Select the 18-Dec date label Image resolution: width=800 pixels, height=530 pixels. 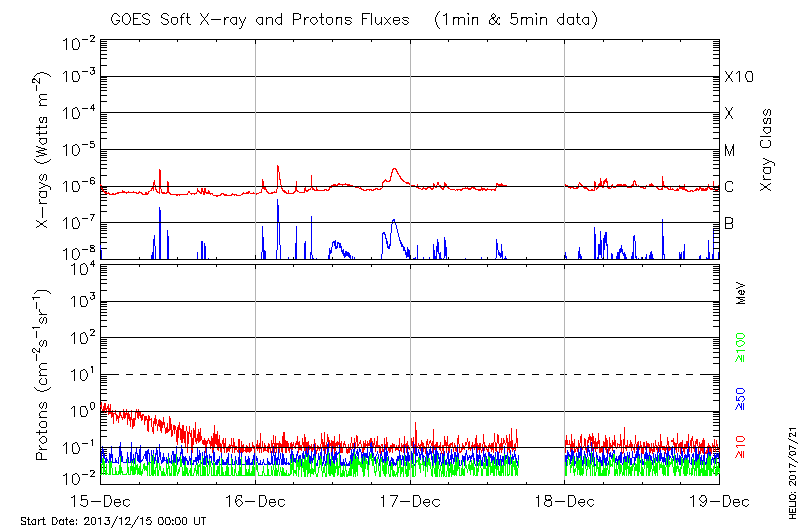(x=565, y=499)
